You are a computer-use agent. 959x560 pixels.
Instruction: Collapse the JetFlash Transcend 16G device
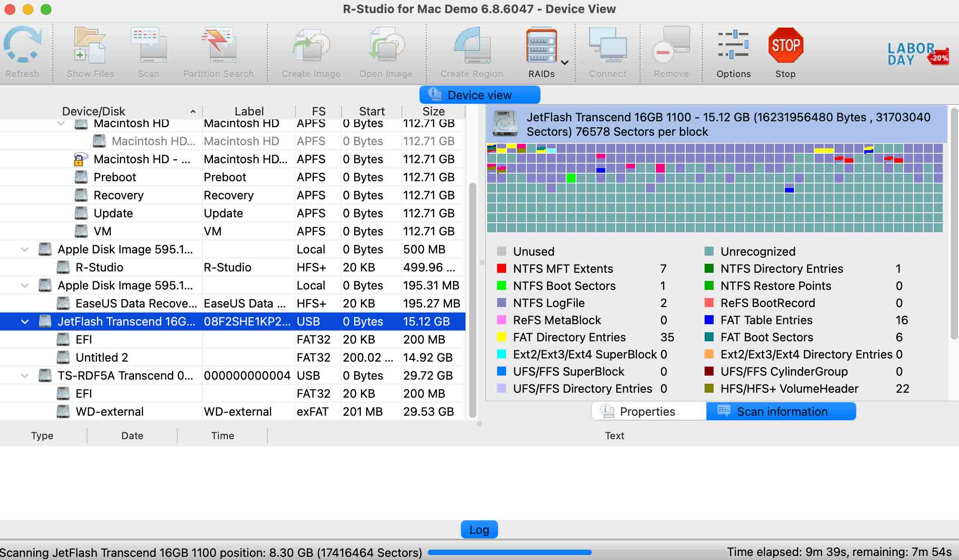click(25, 321)
